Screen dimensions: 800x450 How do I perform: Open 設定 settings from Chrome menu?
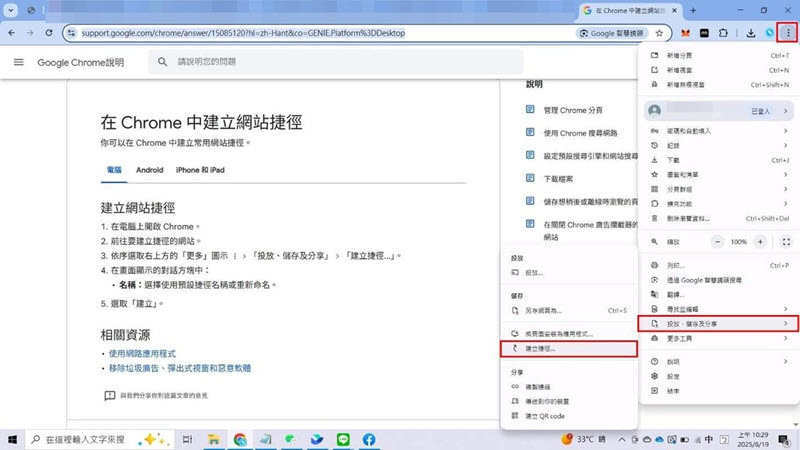point(719,377)
